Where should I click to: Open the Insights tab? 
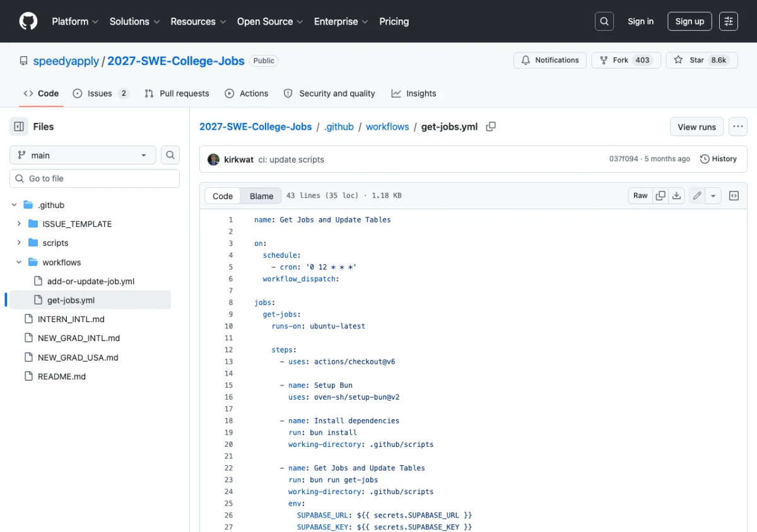[x=414, y=93]
